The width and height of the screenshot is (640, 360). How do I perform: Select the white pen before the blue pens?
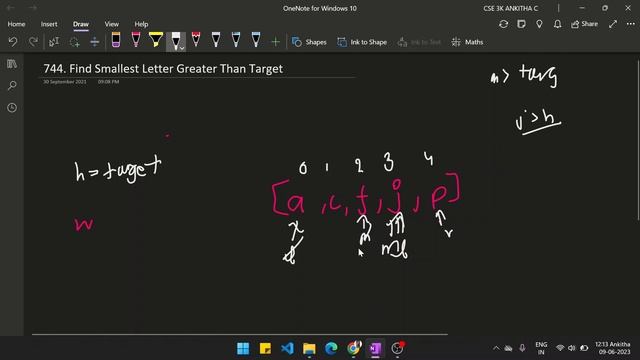click(x=216, y=40)
